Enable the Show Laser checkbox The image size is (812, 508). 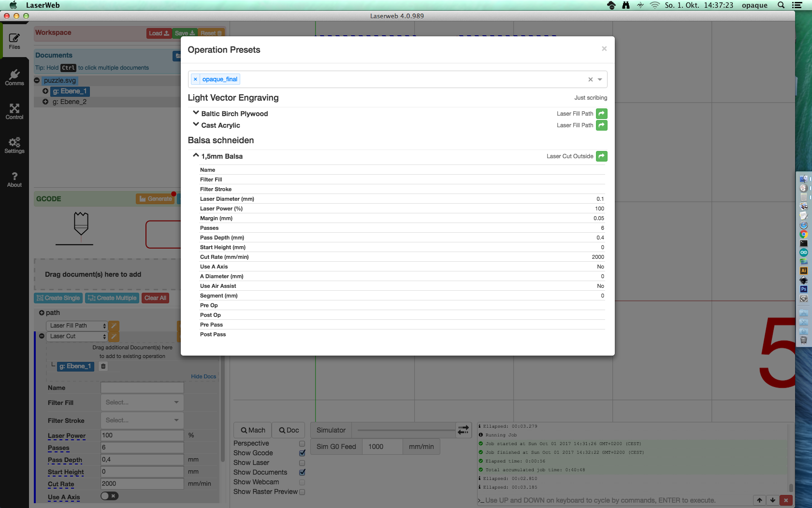click(x=302, y=463)
